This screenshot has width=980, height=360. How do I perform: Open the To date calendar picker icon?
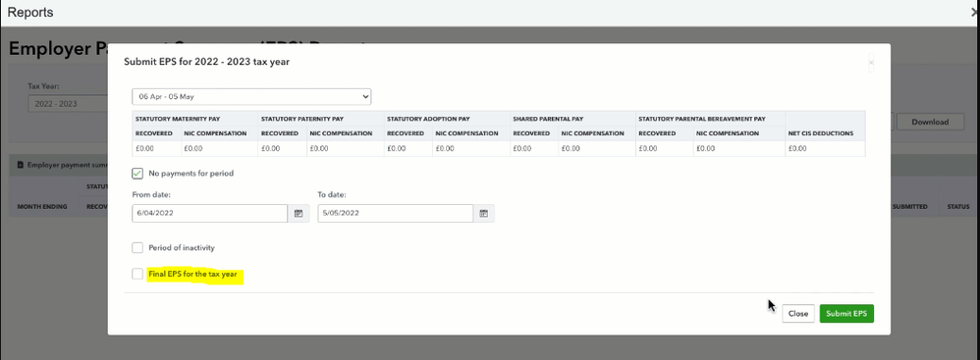[484, 214]
